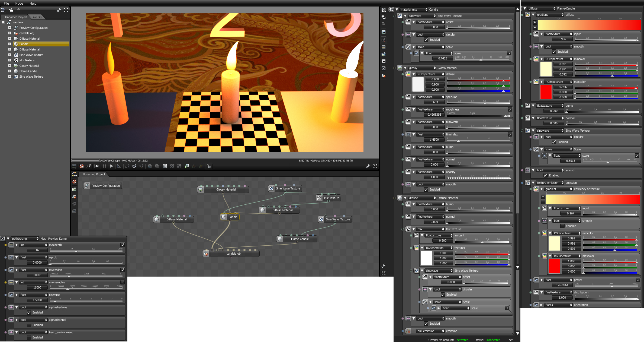Viewport: 644px width, 342px height.
Task: Expand the float3 orientation parameter
Action: click(x=541, y=305)
